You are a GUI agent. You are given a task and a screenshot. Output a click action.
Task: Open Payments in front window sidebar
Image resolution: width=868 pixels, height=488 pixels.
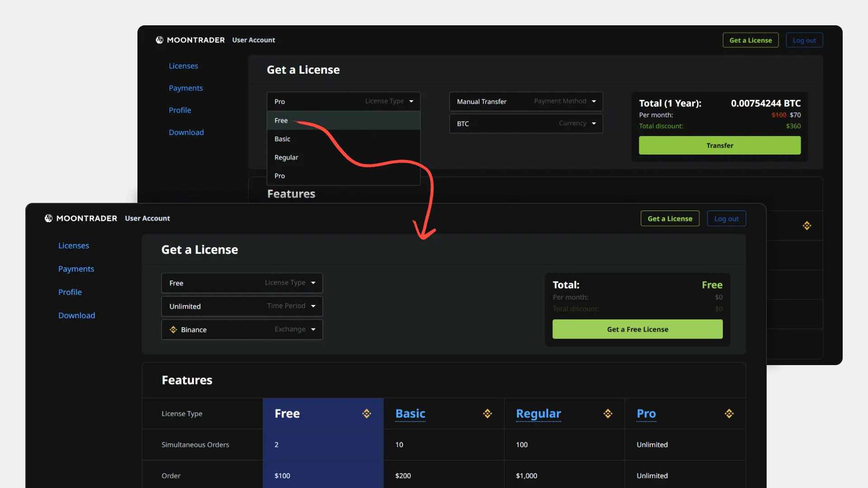pyautogui.click(x=76, y=269)
